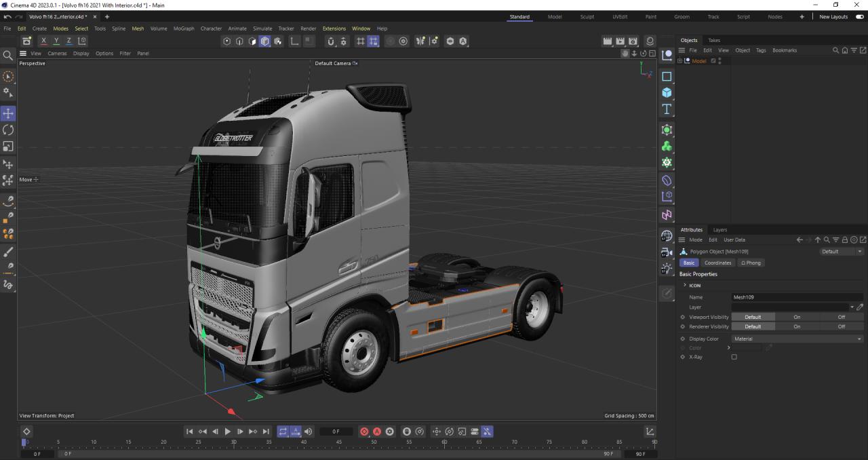Open the Display Color dropdown
This screenshot has height=460, width=868.
tap(797, 339)
